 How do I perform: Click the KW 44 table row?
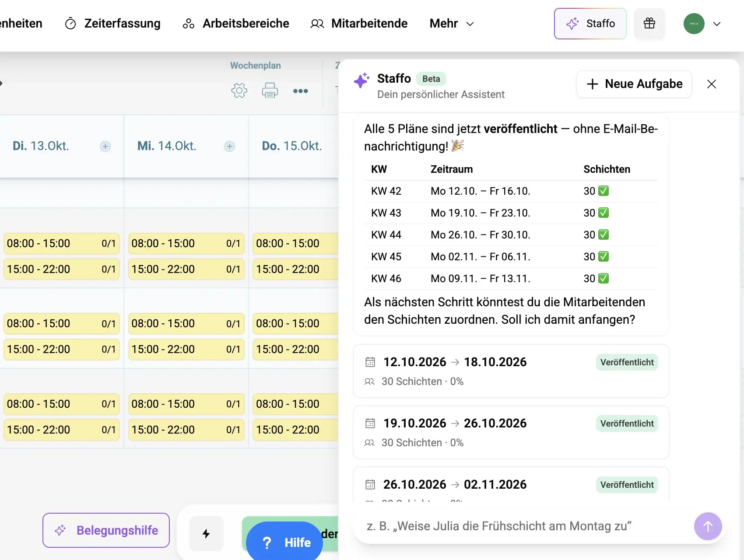pyautogui.click(x=511, y=235)
